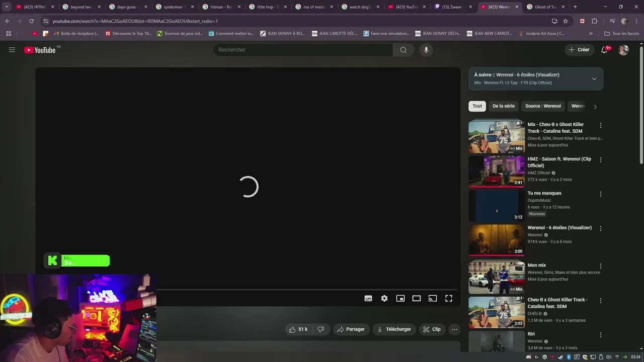Viewport: 644px width, 362px height.
Task: Open the Bluetooth tray icon
Action: point(569,357)
